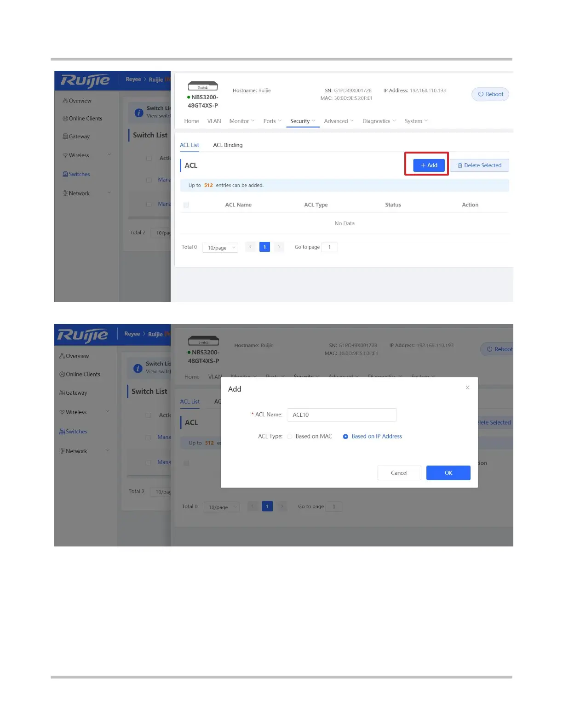
Task: Click the blue Add button
Action: click(429, 165)
